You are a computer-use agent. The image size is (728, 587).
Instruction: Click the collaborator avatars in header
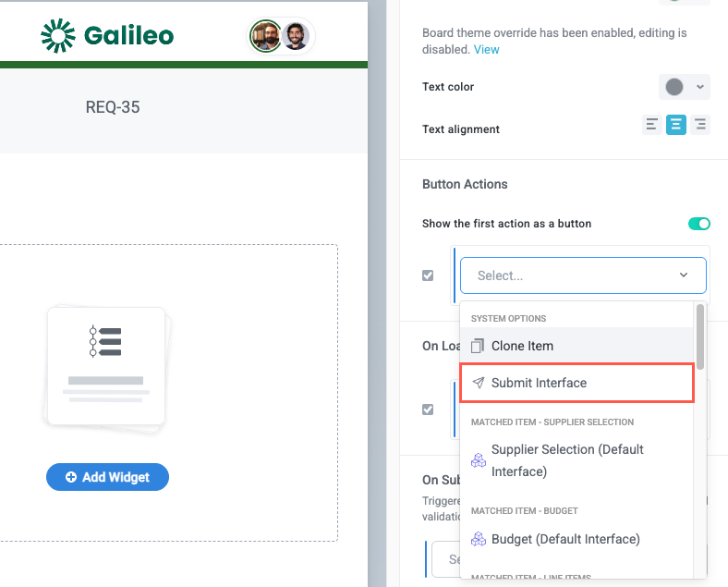(x=282, y=37)
